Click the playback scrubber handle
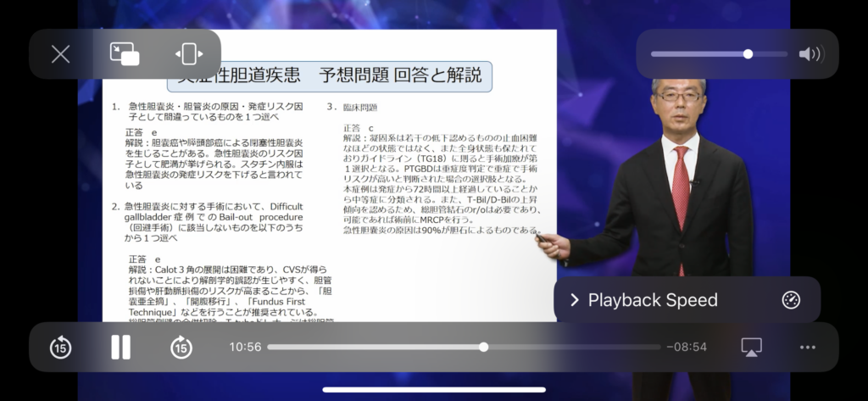The width and height of the screenshot is (868, 401). coord(483,347)
